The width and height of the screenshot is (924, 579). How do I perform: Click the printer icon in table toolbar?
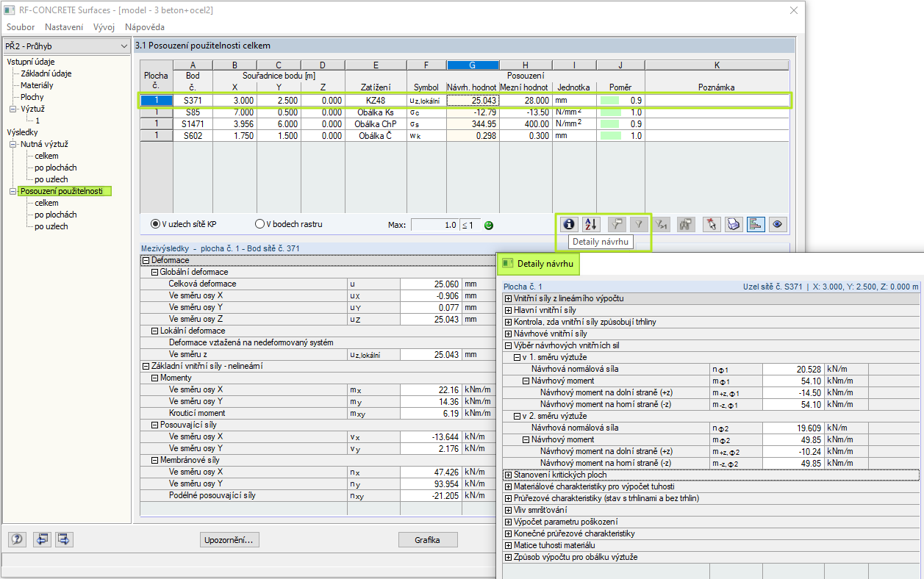point(734,225)
